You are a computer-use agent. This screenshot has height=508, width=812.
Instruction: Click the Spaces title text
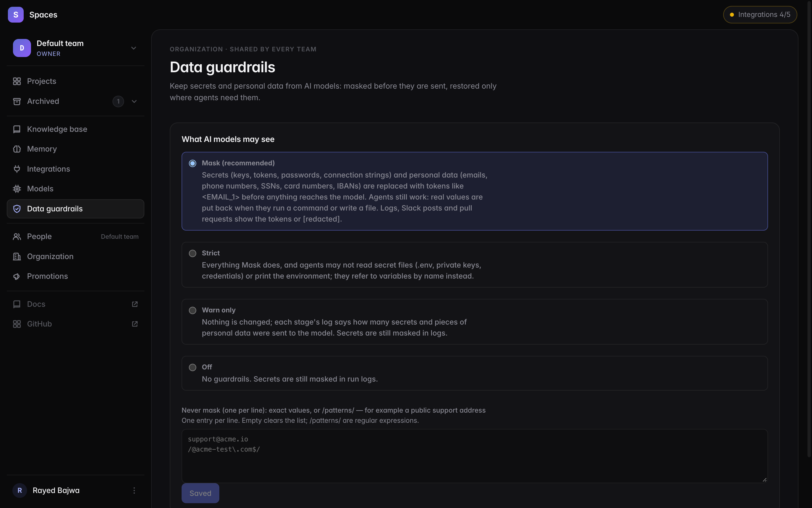[x=43, y=15]
